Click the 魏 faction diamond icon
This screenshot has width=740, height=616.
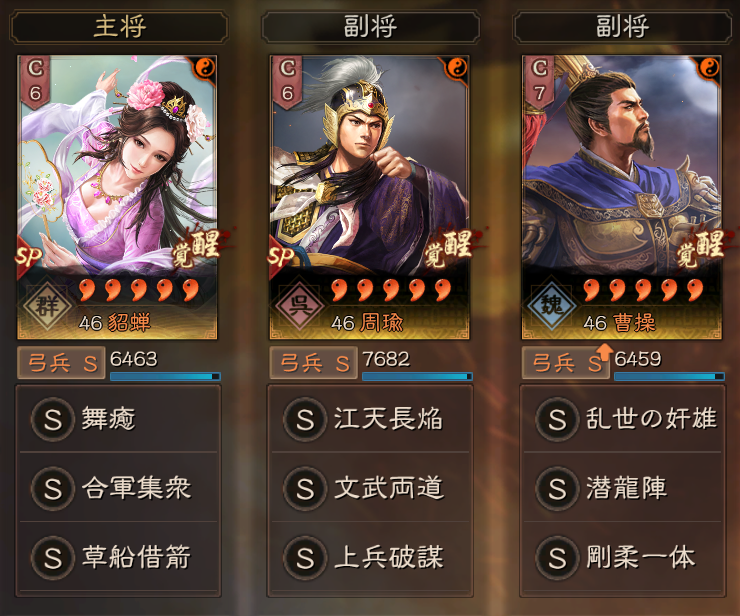tap(552, 306)
